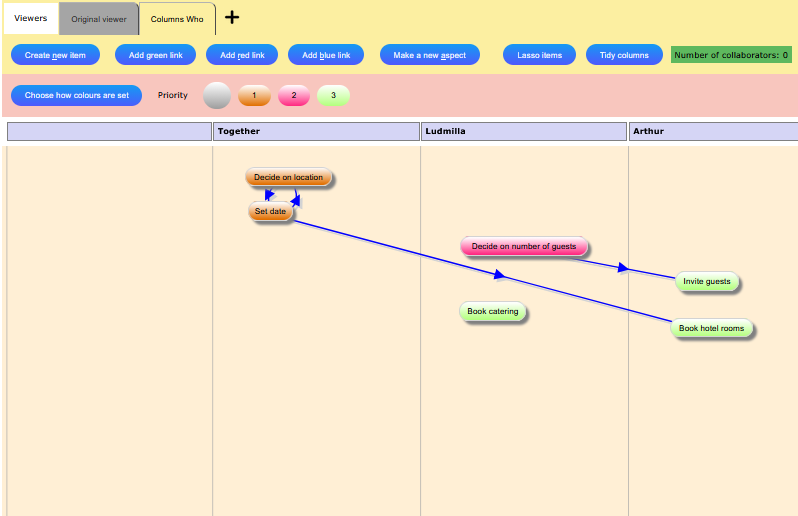Viewport: 798px width, 516px height.
Task: Click Add green link button
Action: pos(155,55)
